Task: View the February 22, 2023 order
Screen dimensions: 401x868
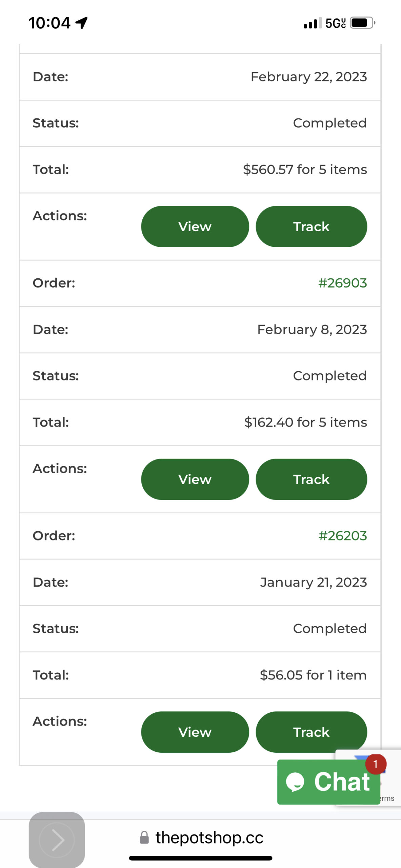Action: 195,226
